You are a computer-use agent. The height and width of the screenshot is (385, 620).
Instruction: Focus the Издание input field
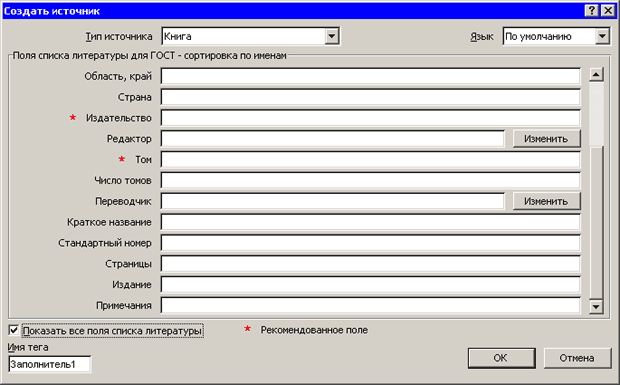click(x=370, y=285)
